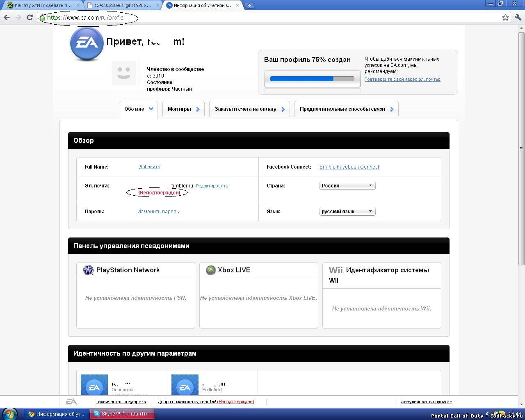
Task: Click the Xbox LIVE icon
Action: pos(211,270)
